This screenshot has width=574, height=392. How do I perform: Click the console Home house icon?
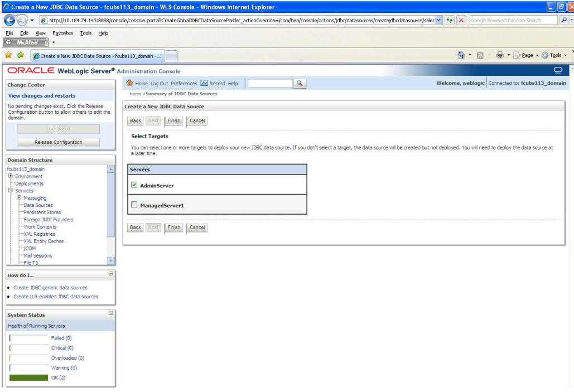[129, 83]
